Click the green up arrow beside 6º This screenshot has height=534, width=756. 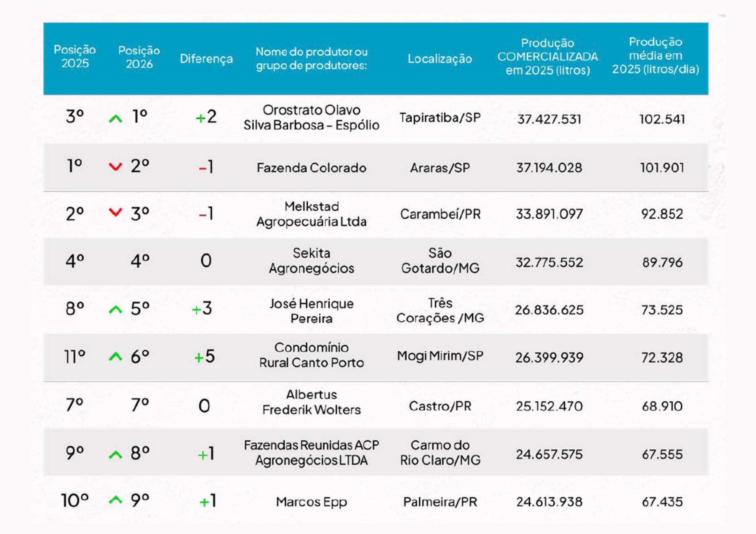coord(115,357)
